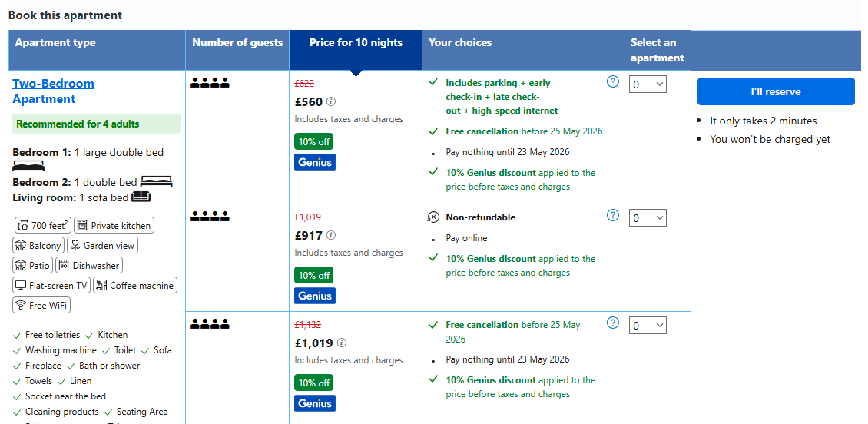Screen dimensions: 868x424
Task: Open apartment quantity dropdown for £917 option
Action: click(x=648, y=218)
